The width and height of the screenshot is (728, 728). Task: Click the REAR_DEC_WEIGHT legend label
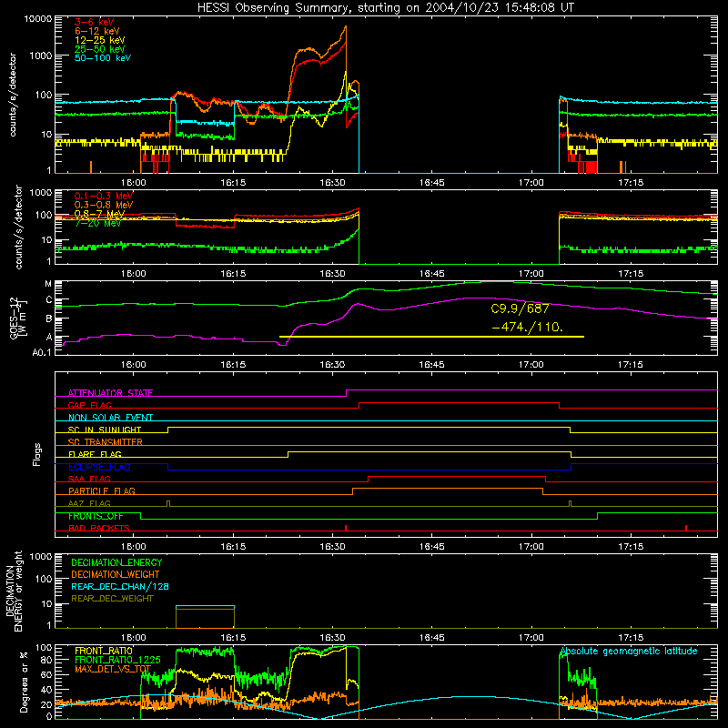tap(112, 599)
